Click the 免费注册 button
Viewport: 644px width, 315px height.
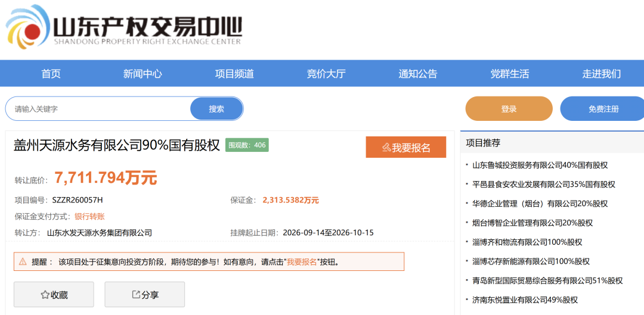pyautogui.click(x=603, y=109)
